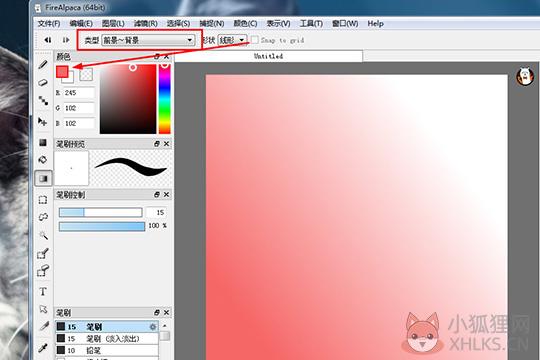This screenshot has height=360, width=540.
Task: Select the Select Eraser tool
Action: point(43,271)
